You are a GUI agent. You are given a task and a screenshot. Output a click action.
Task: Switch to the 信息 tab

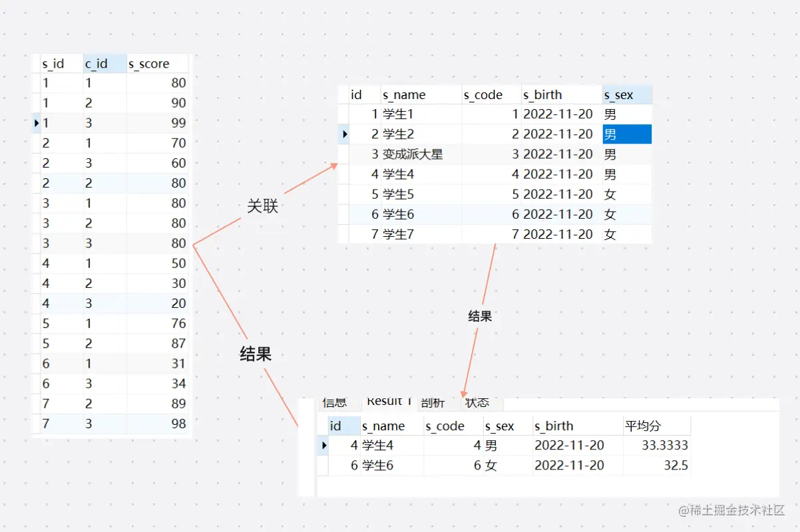335,402
